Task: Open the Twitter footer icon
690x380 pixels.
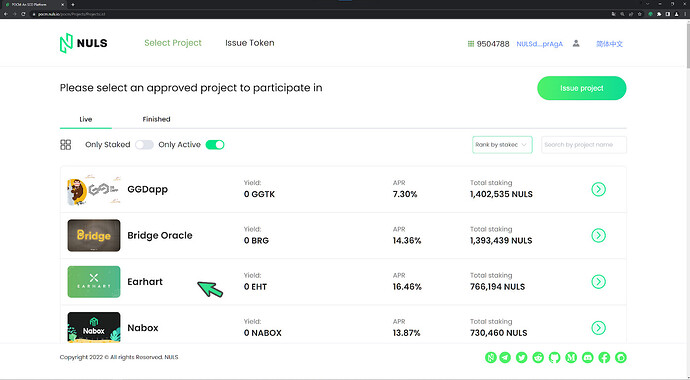Action: click(x=521, y=357)
